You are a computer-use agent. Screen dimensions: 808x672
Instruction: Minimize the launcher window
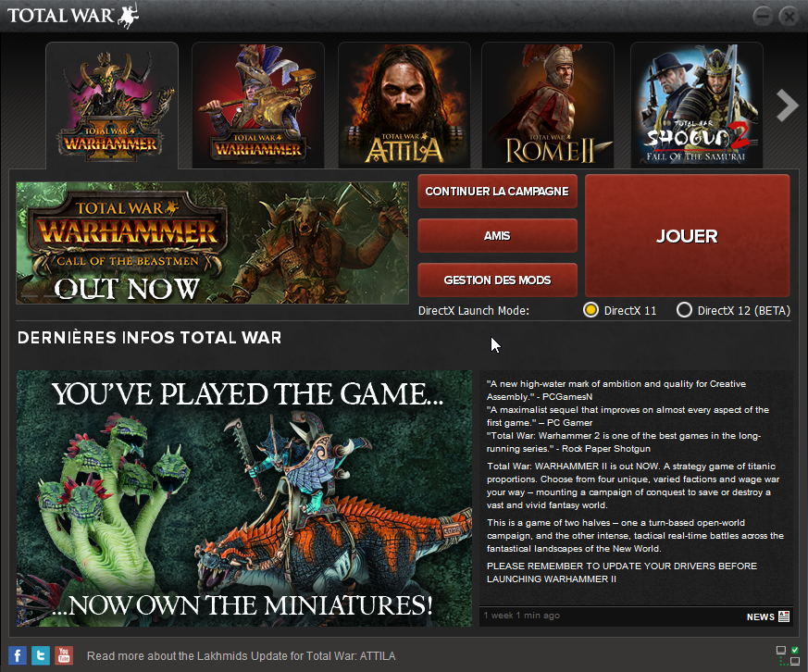pos(762,17)
